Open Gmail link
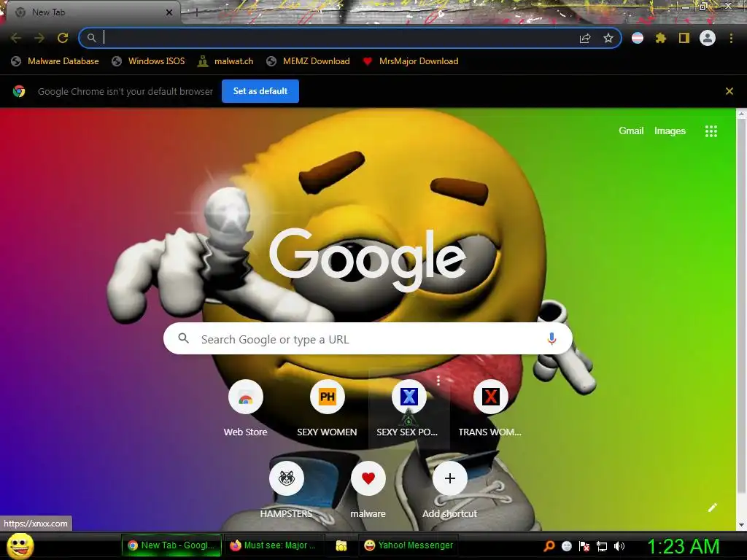This screenshot has width=747, height=560. coord(631,131)
